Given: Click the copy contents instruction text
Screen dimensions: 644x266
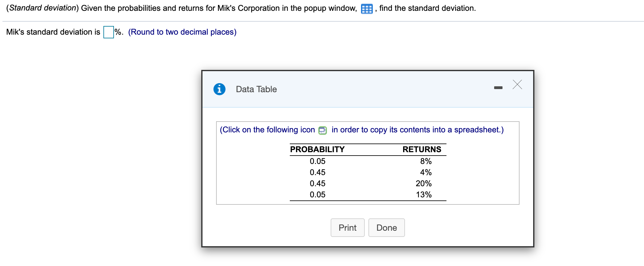Looking at the screenshot, I should pos(417,130).
